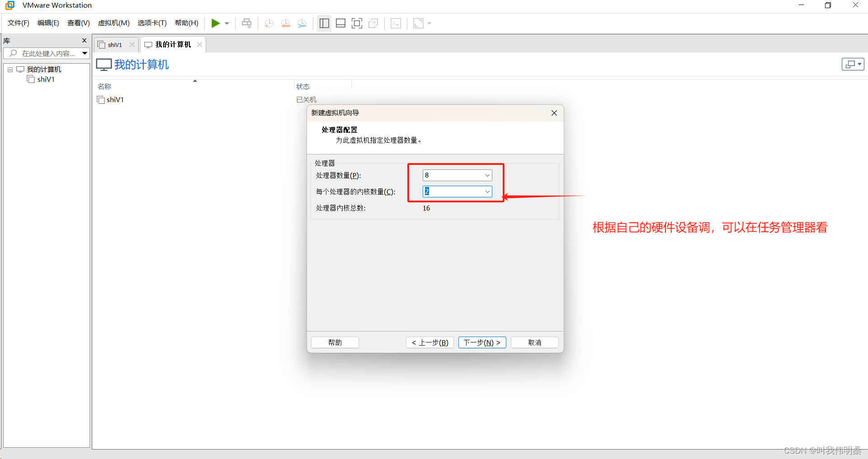Click the 已关机 status cell

click(x=306, y=99)
